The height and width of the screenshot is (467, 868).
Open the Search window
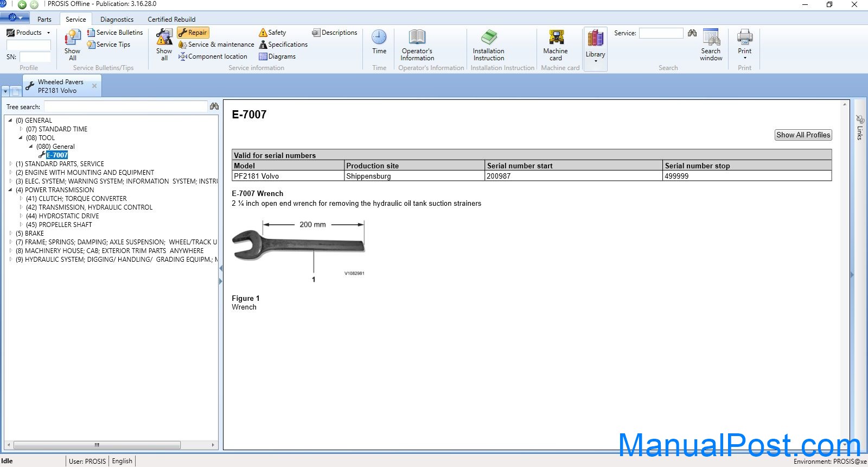click(x=711, y=45)
